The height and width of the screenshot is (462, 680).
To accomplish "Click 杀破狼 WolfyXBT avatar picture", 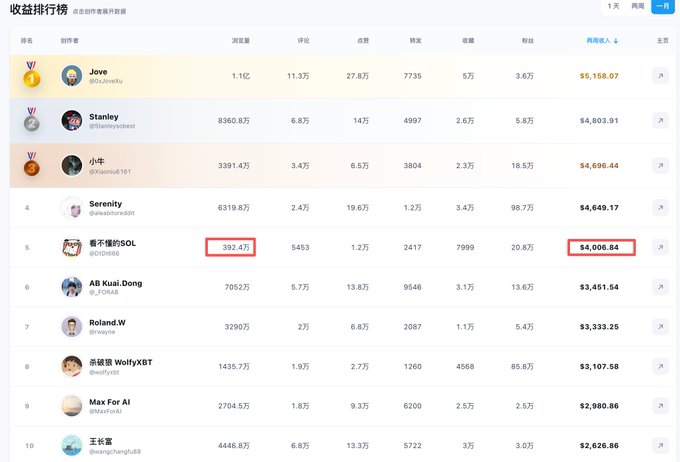I will 72,367.
